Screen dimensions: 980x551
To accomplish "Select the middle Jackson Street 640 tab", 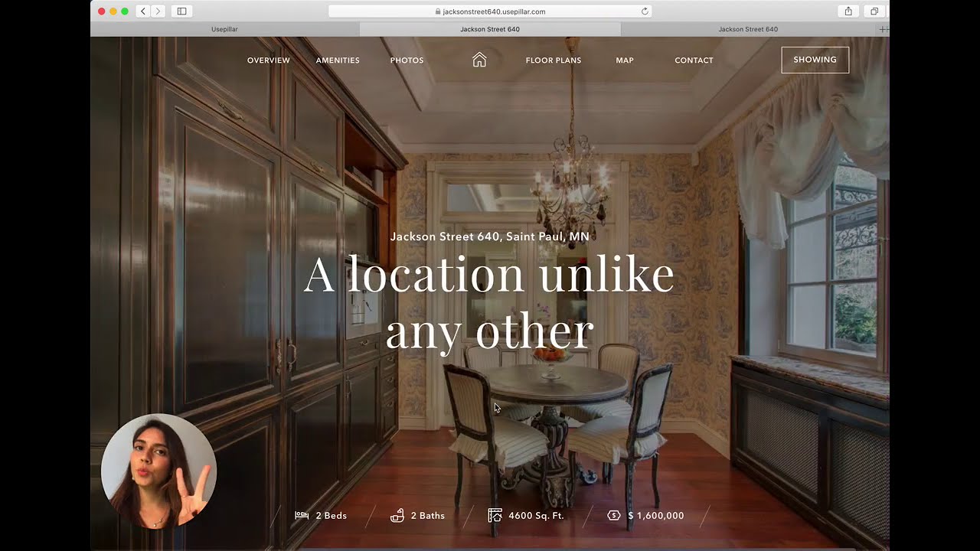I will [x=490, y=29].
